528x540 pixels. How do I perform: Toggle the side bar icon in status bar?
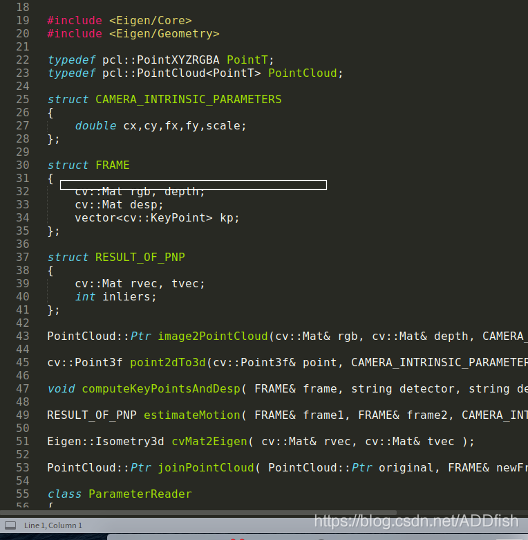(x=10, y=525)
